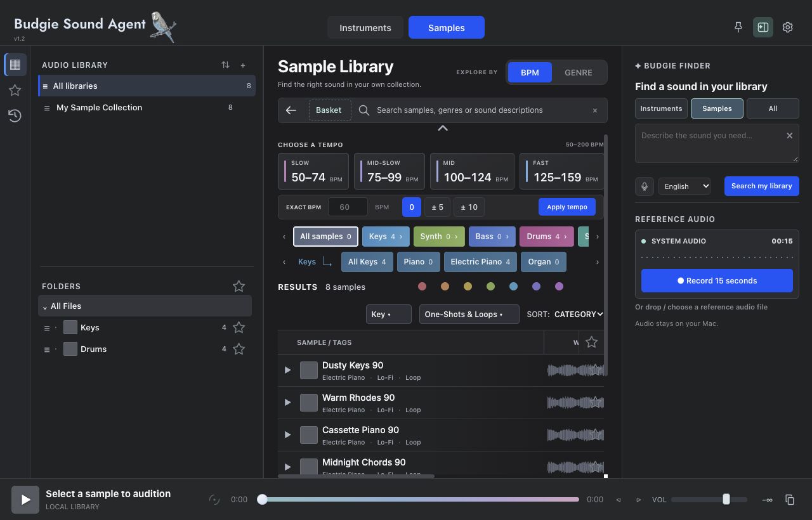Select the Electric Piano subcategory chip

[x=480, y=262]
